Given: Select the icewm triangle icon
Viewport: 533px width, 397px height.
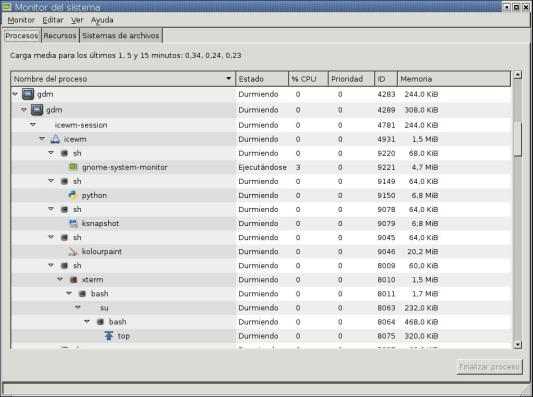Looking at the screenshot, I should coord(55,139).
